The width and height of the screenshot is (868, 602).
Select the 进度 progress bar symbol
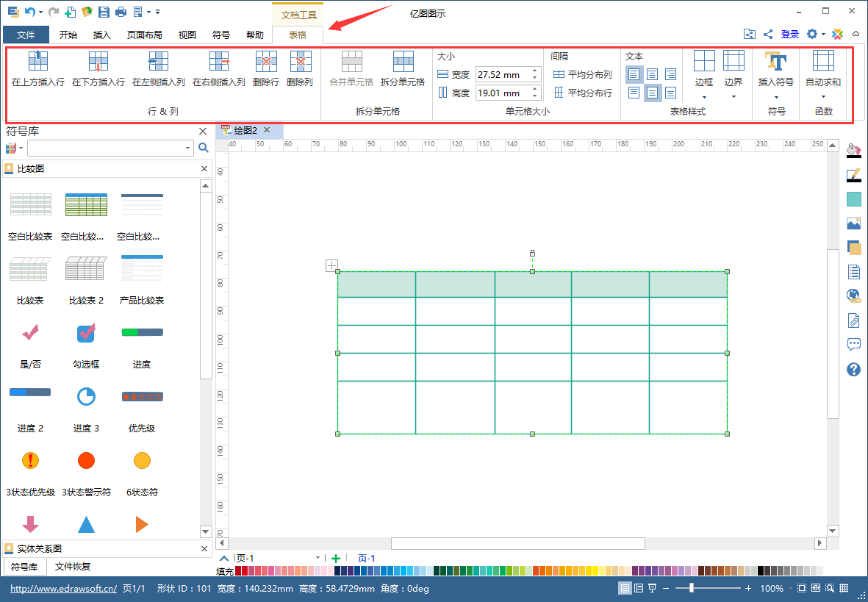[x=142, y=332]
